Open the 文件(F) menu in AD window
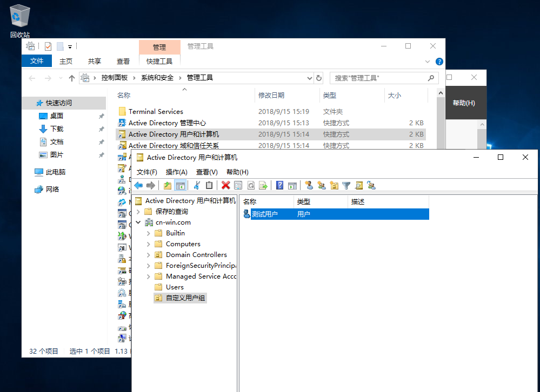 [146, 172]
